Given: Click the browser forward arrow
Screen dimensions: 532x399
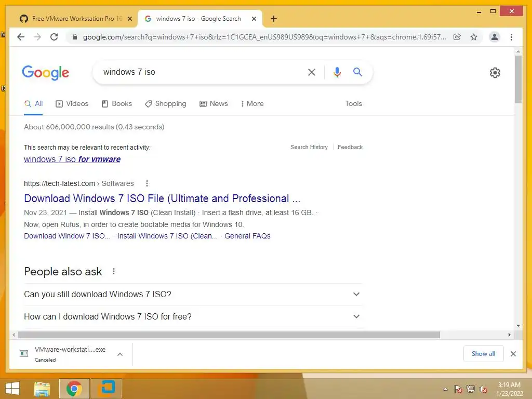Looking at the screenshot, I should (37, 37).
